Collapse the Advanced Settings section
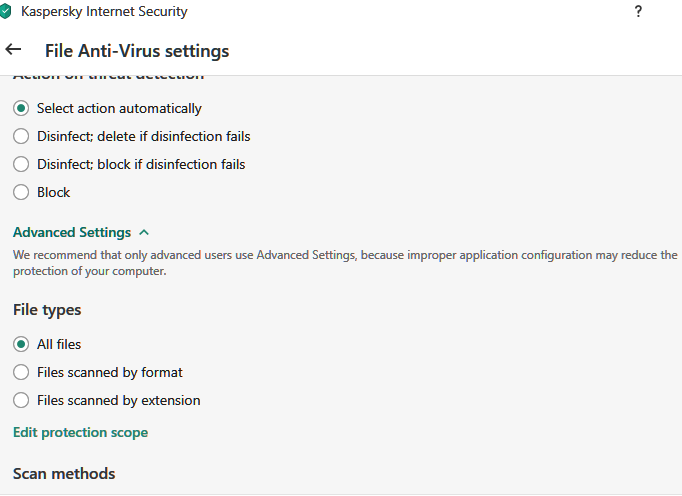The width and height of the screenshot is (682, 496). (x=72, y=232)
